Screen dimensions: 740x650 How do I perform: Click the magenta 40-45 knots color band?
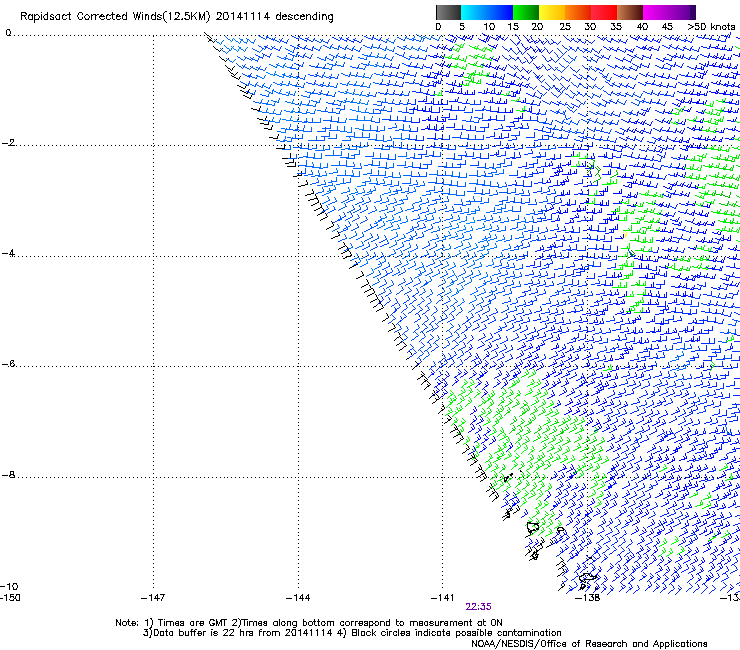(x=656, y=12)
